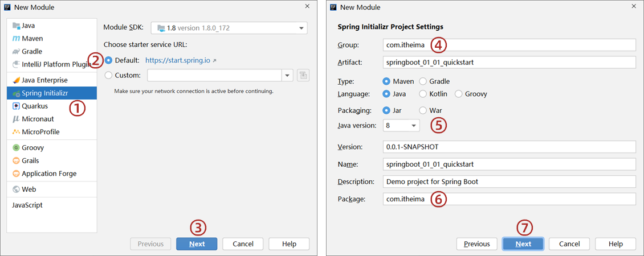644x256 pixels.
Task: Click the Gradle elephant icon in sidebar
Action: pyautogui.click(x=17, y=52)
